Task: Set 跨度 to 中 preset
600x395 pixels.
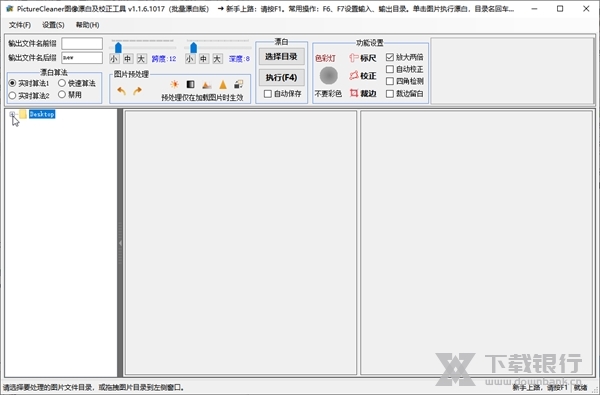Action: point(127,59)
